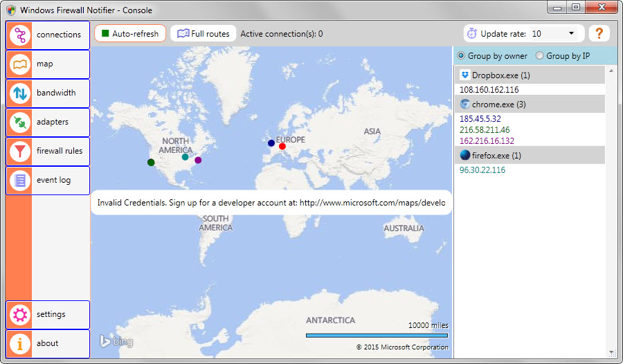Toggle the Auto-refresh button
This screenshot has width=623, height=364.
click(130, 33)
